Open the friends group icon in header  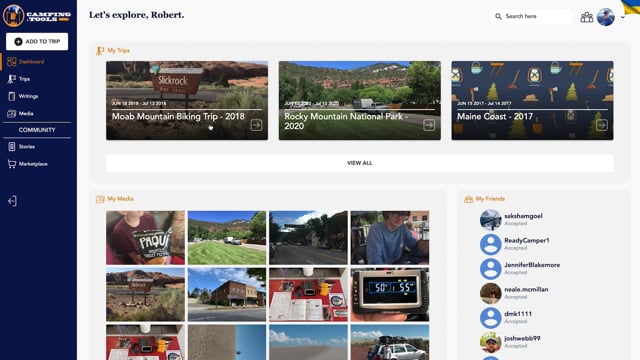(x=587, y=17)
